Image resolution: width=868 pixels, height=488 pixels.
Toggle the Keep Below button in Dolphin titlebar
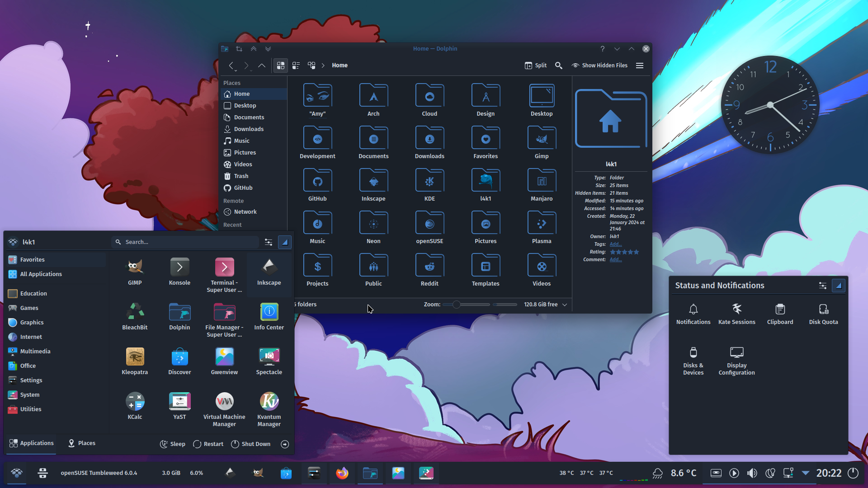(268, 49)
